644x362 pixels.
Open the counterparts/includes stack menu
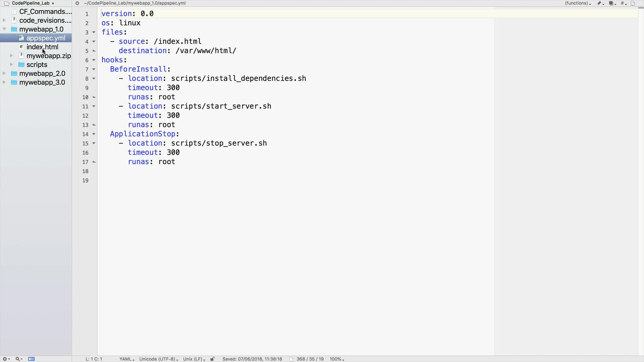coord(612,3)
